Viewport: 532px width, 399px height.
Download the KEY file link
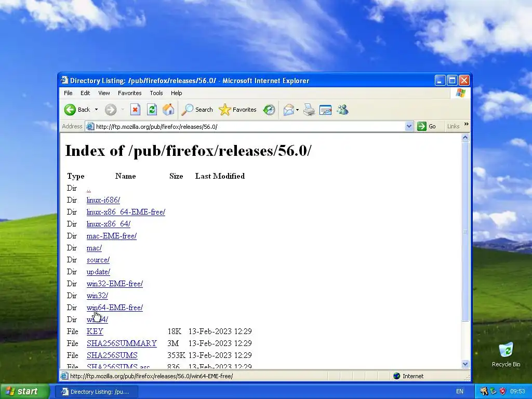(x=95, y=331)
